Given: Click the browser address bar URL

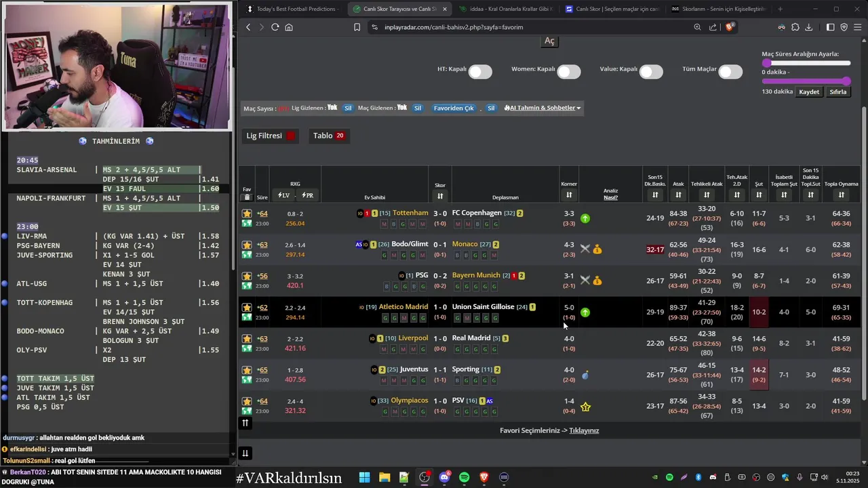Looking at the screenshot, I should (x=454, y=27).
